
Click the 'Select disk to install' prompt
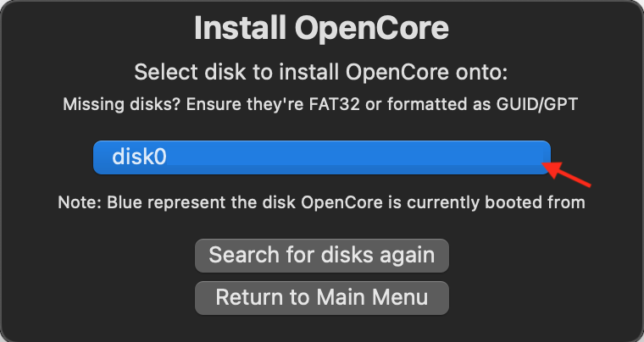point(321,72)
